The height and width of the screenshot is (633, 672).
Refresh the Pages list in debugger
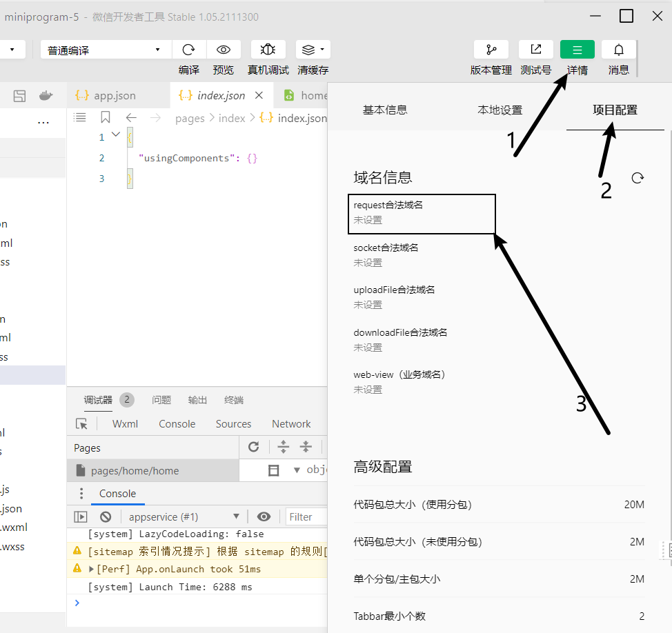click(x=254, y=447)
